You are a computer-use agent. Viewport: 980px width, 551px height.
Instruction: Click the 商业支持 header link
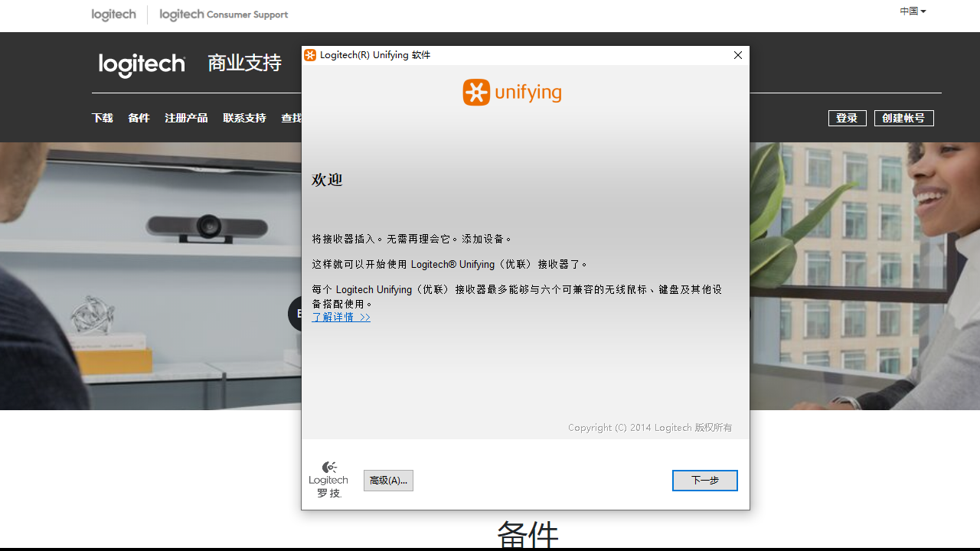(244, 63)
